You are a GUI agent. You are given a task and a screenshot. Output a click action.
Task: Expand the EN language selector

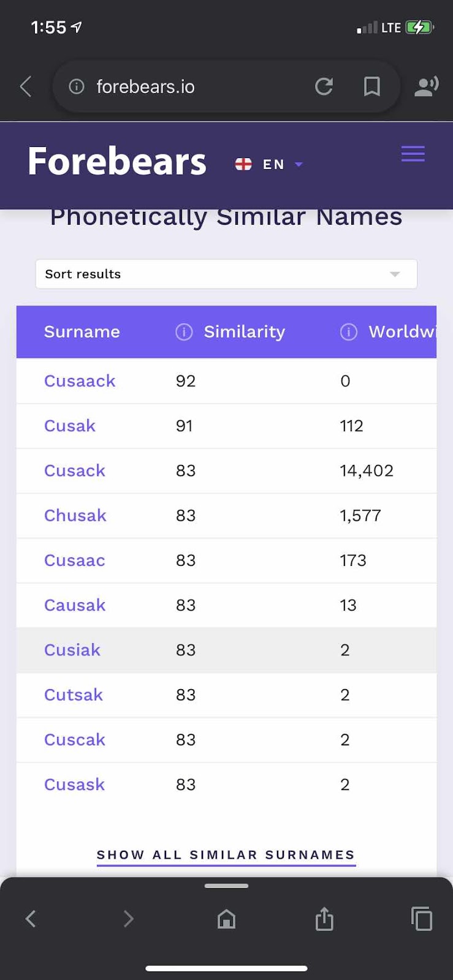coord(270,164)
